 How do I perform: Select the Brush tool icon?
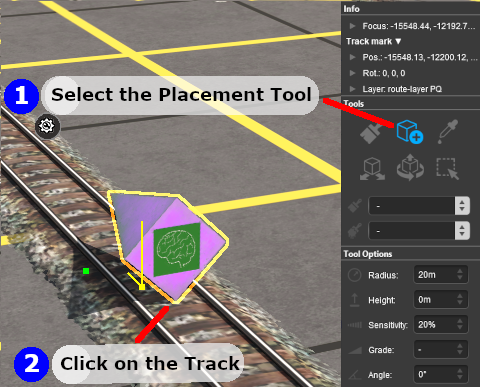(x=372, y=133)
